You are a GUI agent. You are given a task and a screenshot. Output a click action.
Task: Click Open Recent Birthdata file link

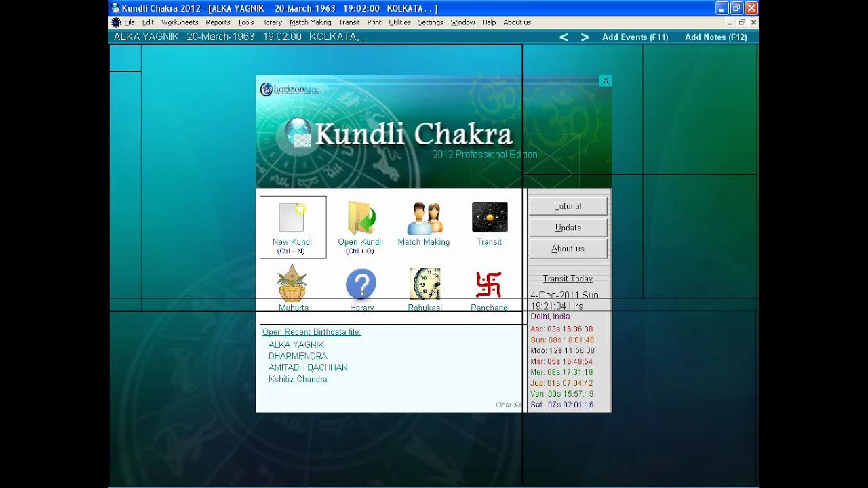click(312, 332)
